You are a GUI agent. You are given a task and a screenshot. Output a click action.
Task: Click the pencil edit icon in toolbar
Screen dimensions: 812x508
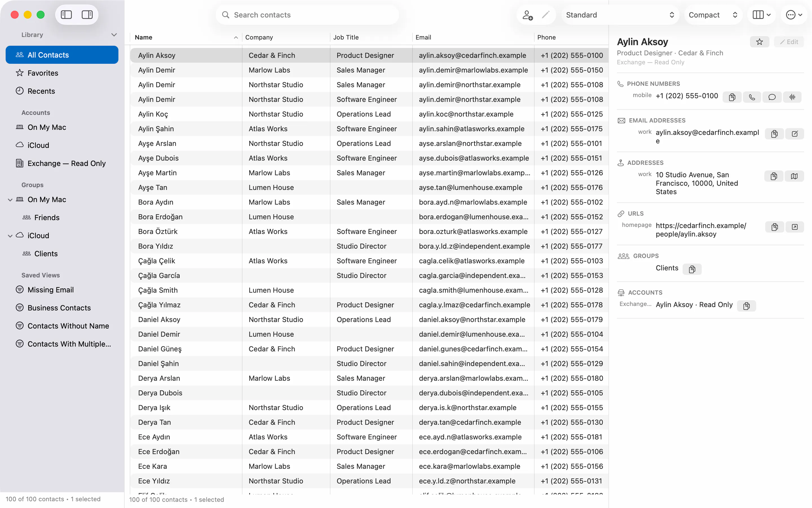(546, 15)
